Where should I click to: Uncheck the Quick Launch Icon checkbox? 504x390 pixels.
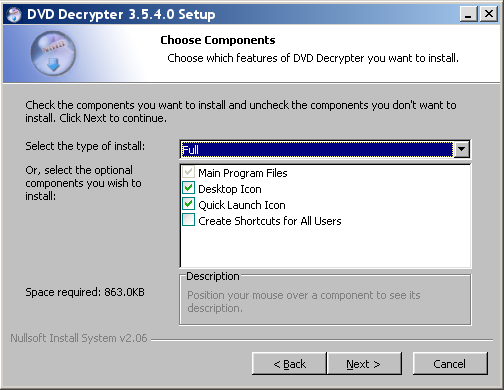[188, 204]
